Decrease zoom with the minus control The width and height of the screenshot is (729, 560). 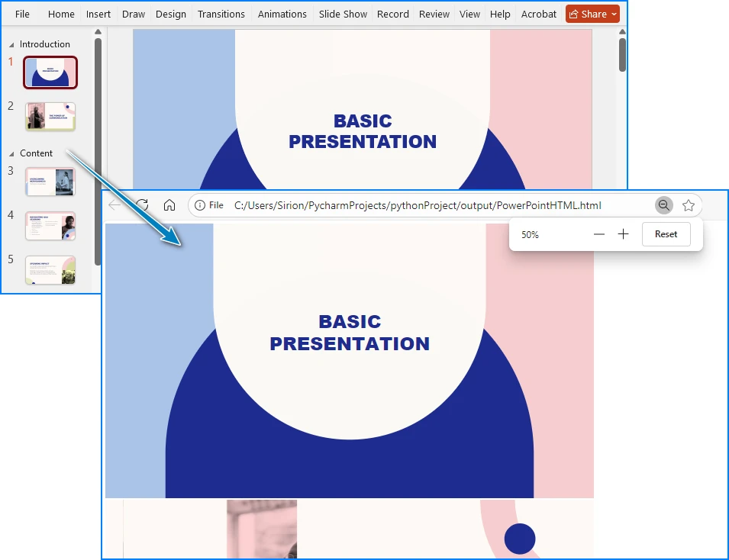598,234
